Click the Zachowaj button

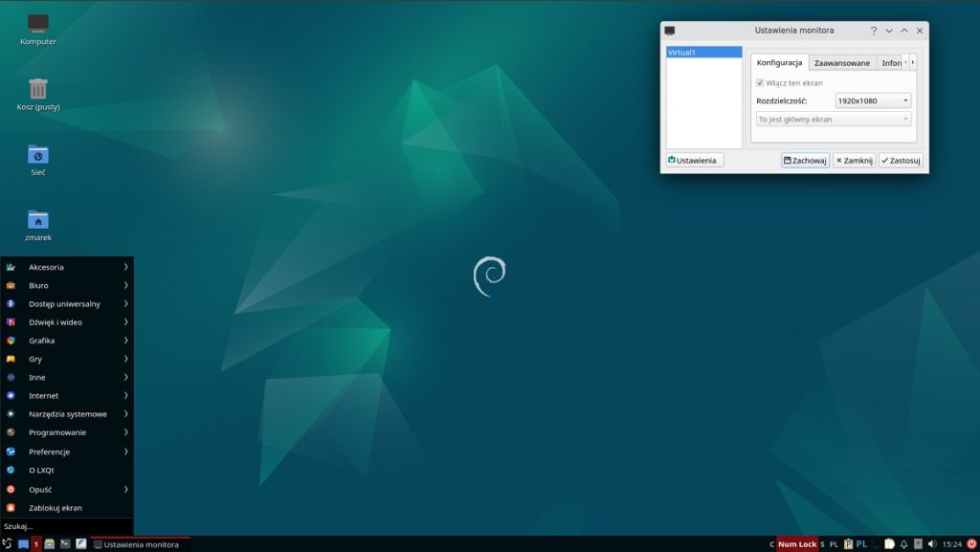[x=804, y=160]
